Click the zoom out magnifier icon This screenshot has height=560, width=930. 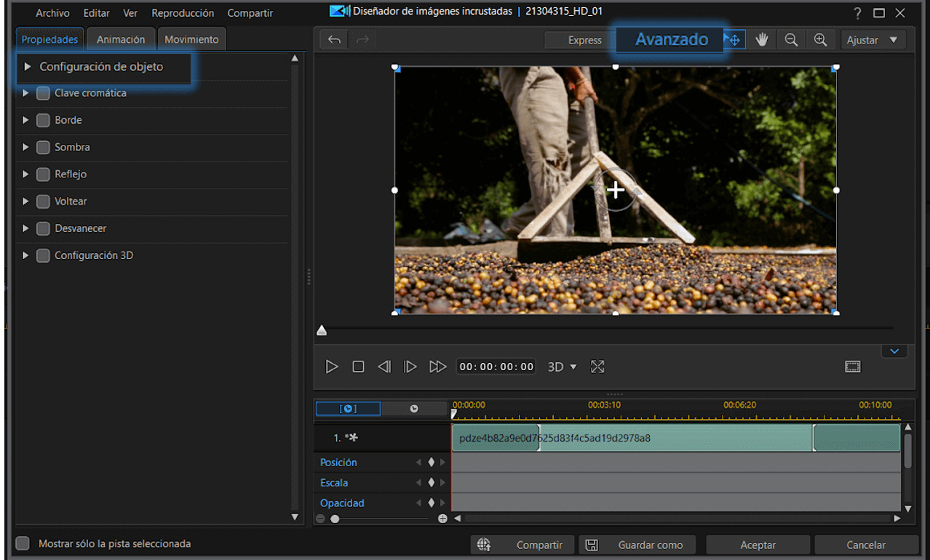[791, 40]
